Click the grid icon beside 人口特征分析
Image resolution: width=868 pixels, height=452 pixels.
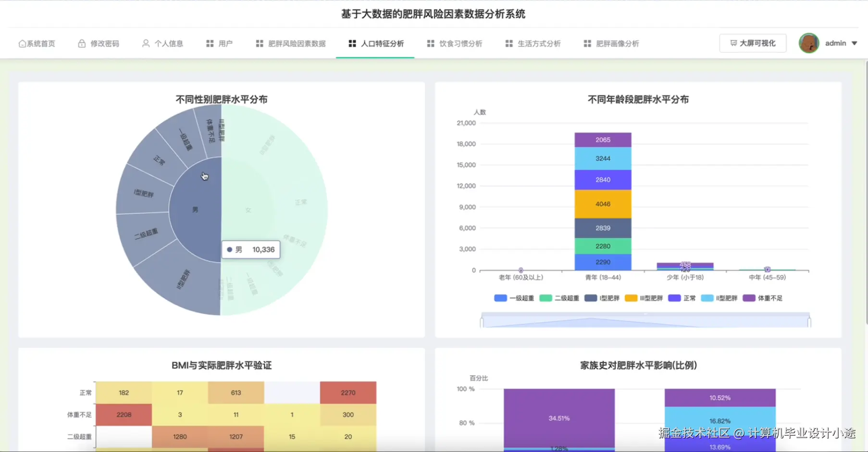352,44
